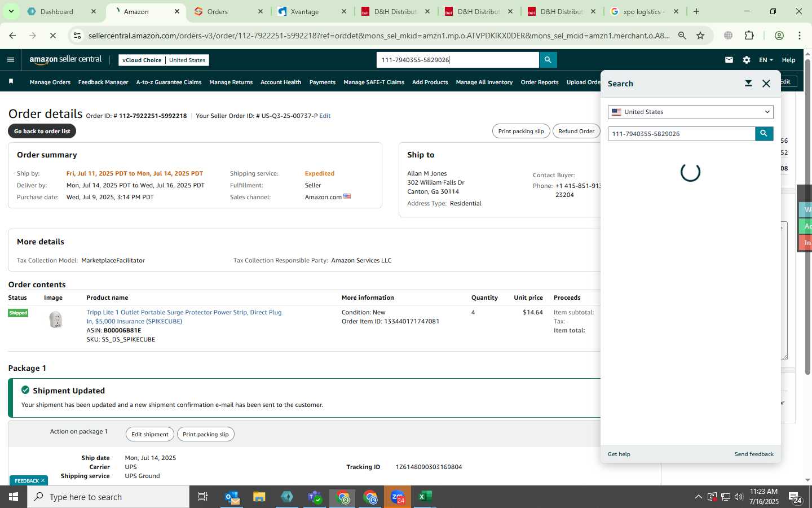
Task: Open the Chrome profile icon
Action: point(779,36)
